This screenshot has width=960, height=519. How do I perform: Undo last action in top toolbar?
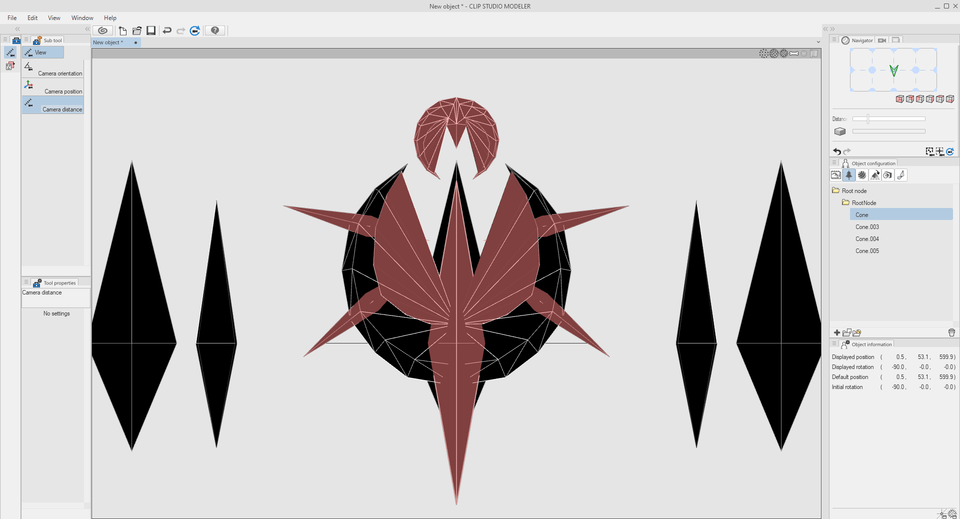point(167,31)
